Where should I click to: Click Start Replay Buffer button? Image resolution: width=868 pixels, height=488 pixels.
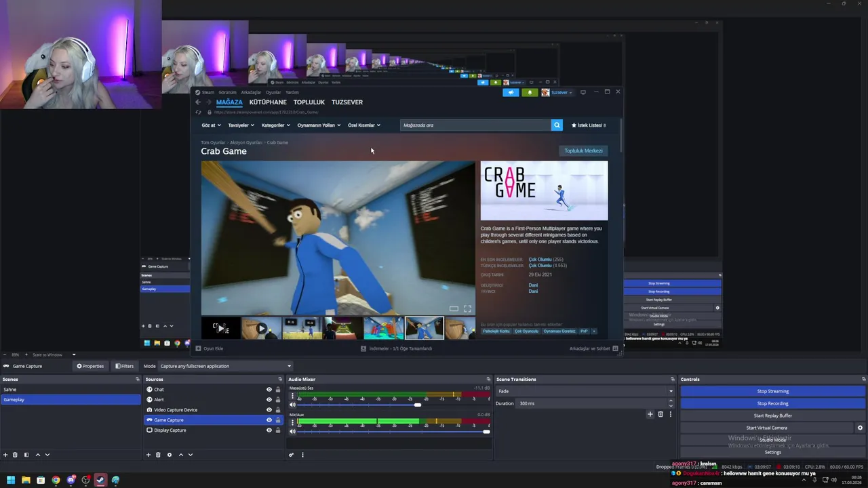coord(773,415)
